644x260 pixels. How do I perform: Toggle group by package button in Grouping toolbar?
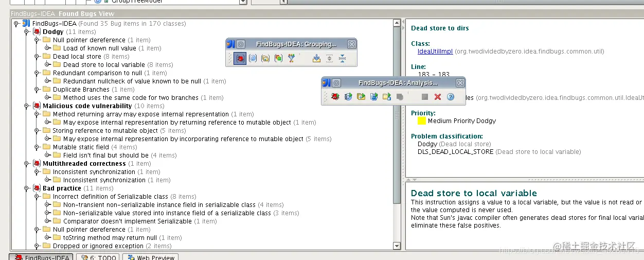pyautogui.click(x=265, y=58)
